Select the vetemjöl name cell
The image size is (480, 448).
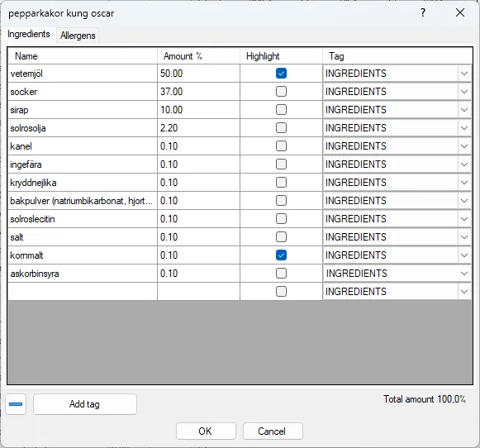pyautogui.click(x=83, y=74)
